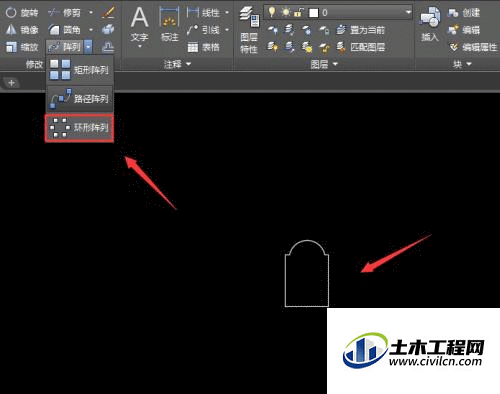Toggle layer 0 sun freeze state
The width and height of the screenshot is (500, 394).
pyautogui.click(x=286, y=13)
